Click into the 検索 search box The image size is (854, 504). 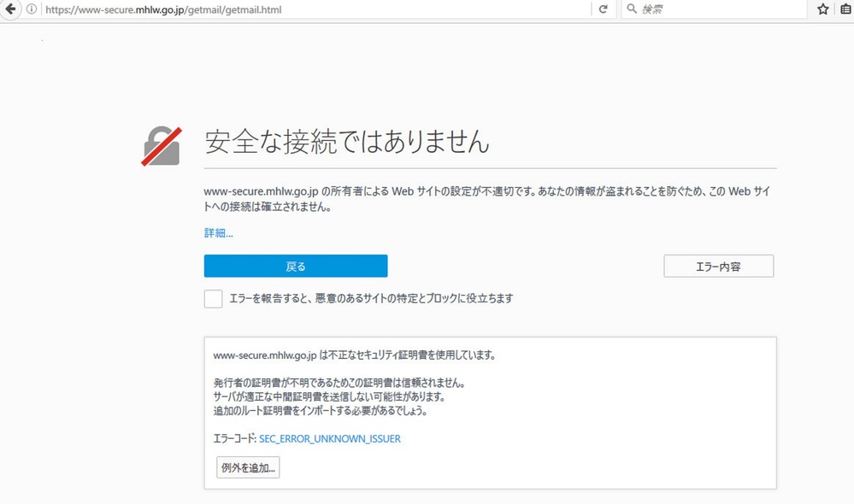tap(718, 9)
